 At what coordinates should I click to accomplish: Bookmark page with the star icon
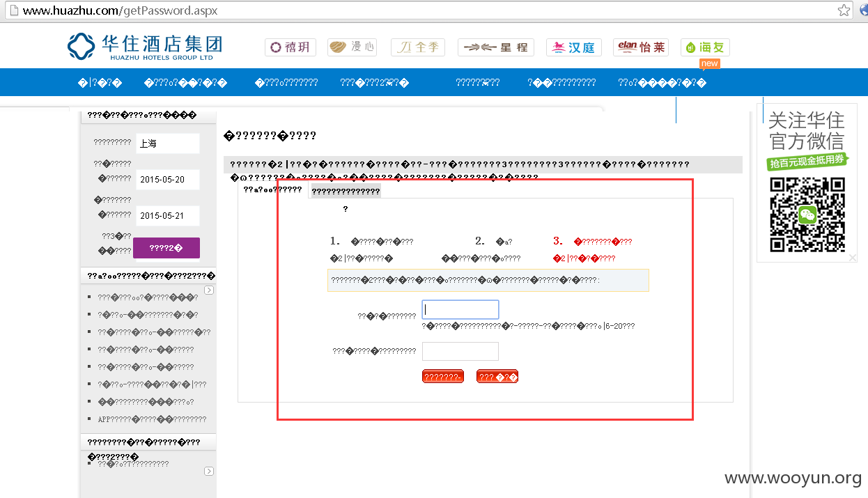(844, 10)
